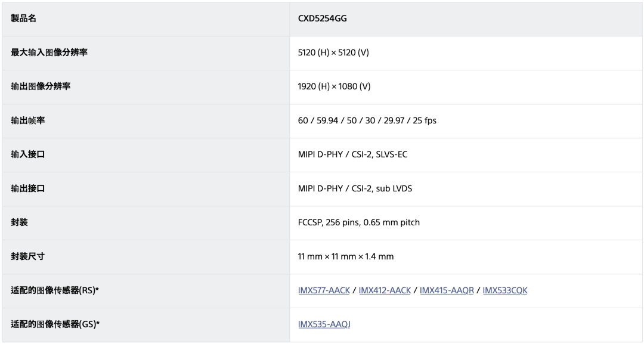Open the IMX535-AAQJ global shutter sensor link
The image size is (644, 344).
click(324, 324)
